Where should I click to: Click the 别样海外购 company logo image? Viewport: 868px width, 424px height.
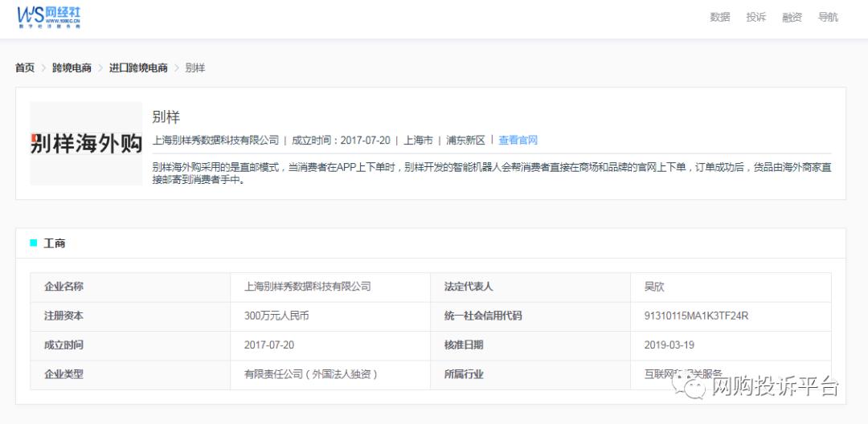[86, 144]
